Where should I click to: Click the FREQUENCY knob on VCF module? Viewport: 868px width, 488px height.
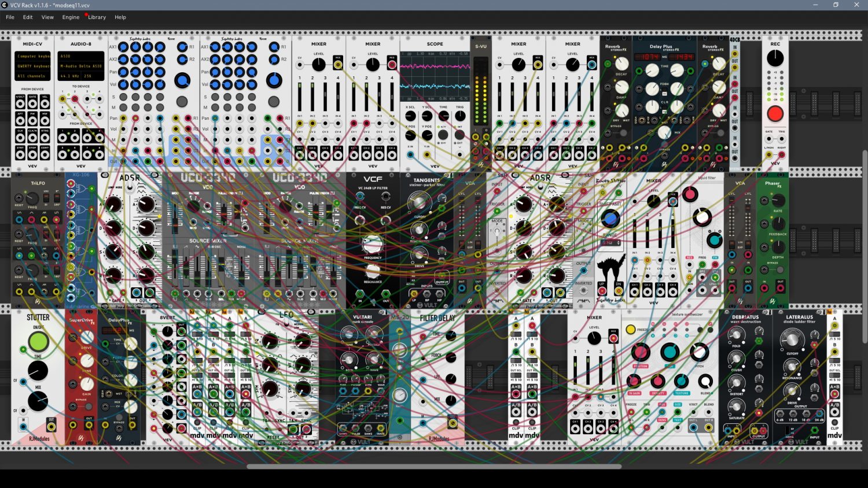[x=373, y=245]
